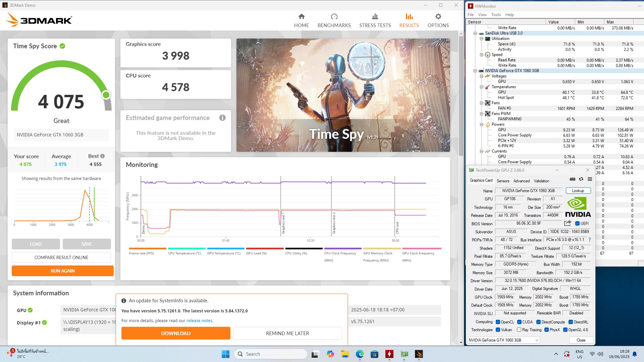Viewport: 644px width, 362px height.
Task: Toggle the CUDA checkbox
Action: tap(519, 322)
